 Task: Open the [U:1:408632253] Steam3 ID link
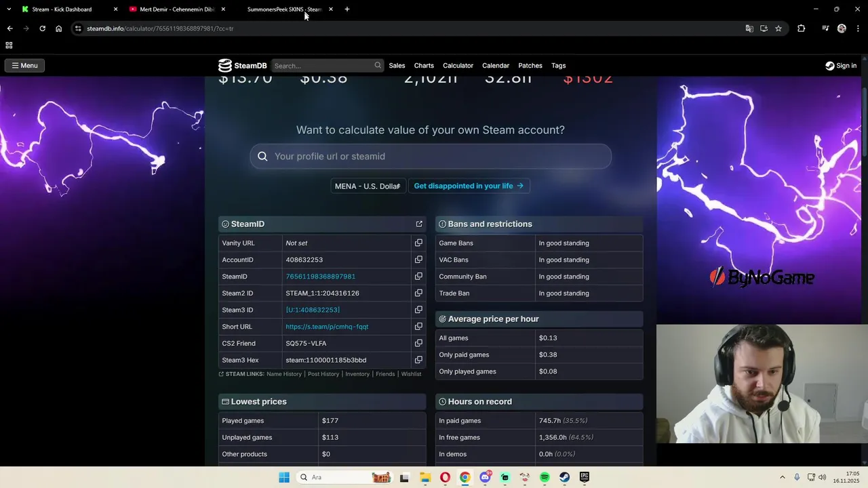(x=313, y=310)
